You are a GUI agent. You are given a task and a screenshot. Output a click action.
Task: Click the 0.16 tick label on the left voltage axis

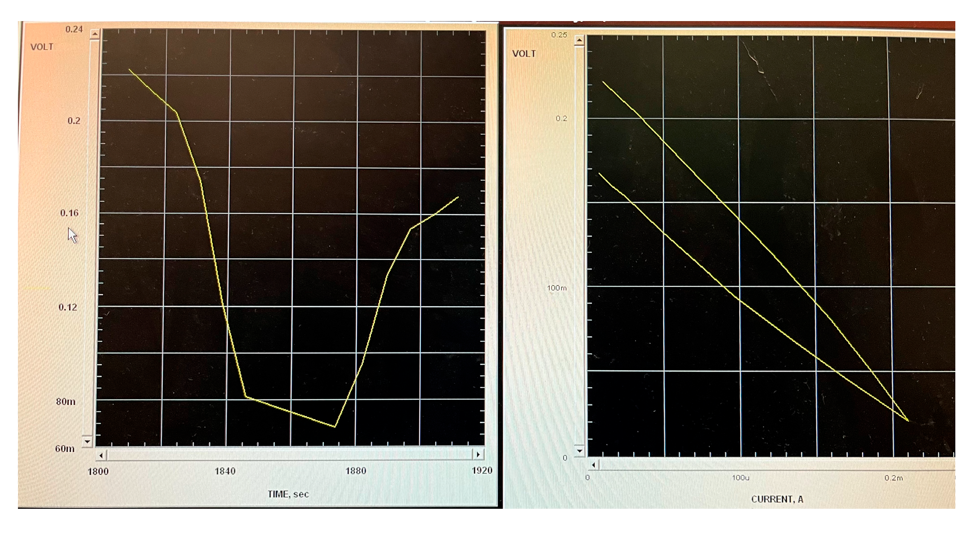[x=69, y=213]
